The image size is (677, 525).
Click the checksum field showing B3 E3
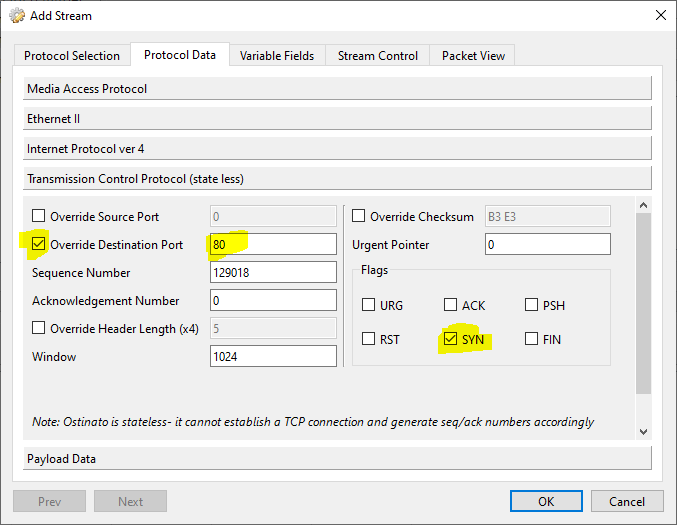[548, 216]
